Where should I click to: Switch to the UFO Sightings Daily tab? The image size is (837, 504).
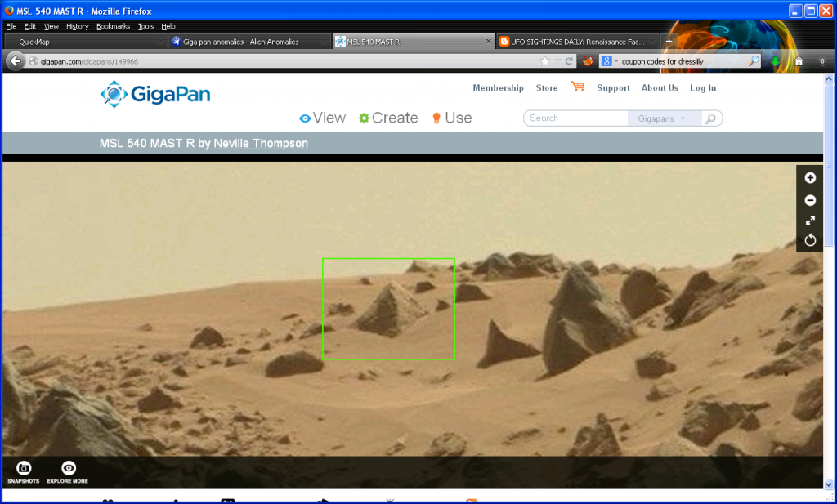[x=577, y=42]
